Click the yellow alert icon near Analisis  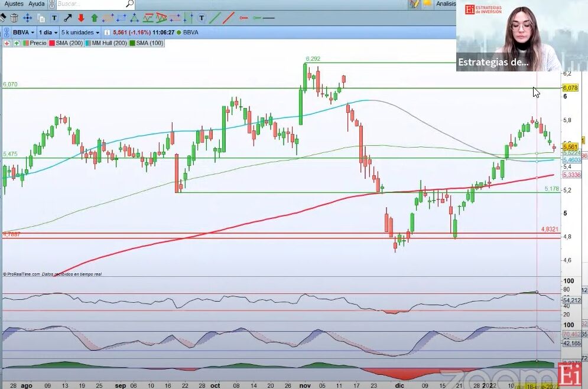(x=427, y=4)
